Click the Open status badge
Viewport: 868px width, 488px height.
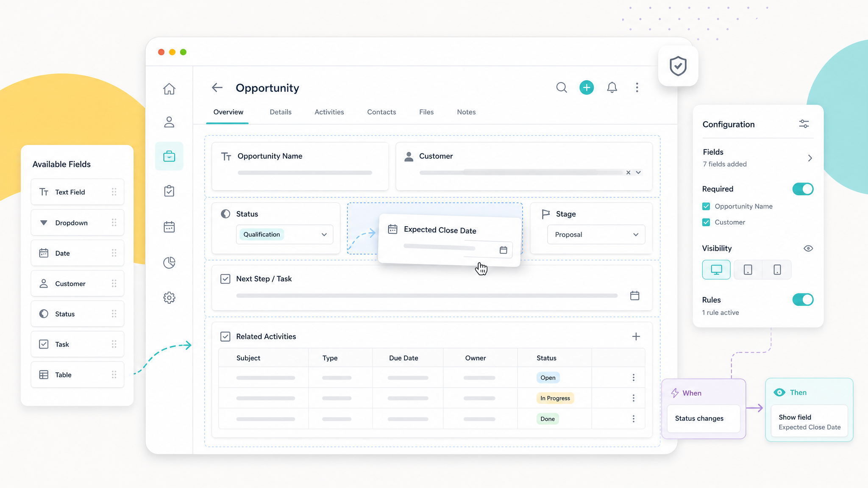(x=548, y=377)
